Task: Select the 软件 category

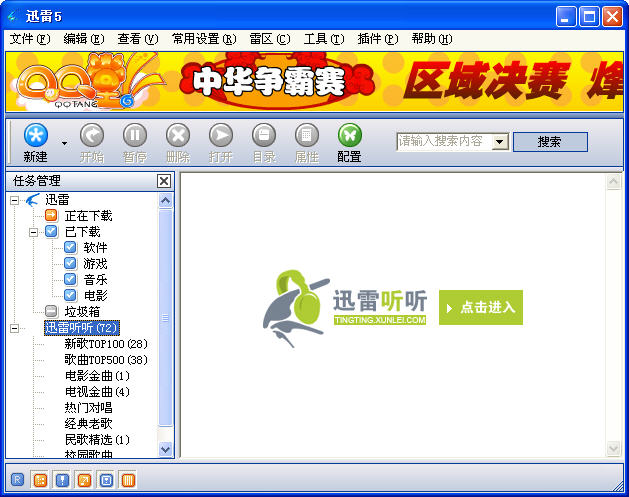Action: point(95,248)
